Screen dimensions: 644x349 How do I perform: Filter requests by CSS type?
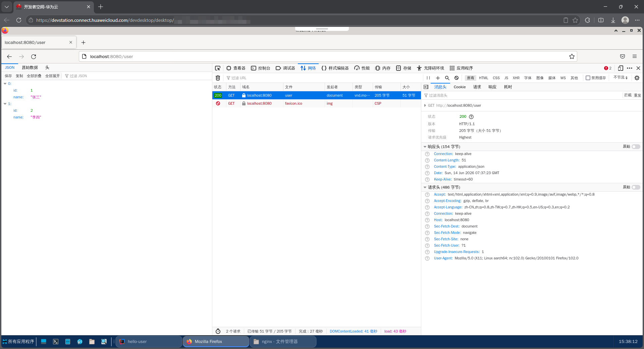[496, 78]
